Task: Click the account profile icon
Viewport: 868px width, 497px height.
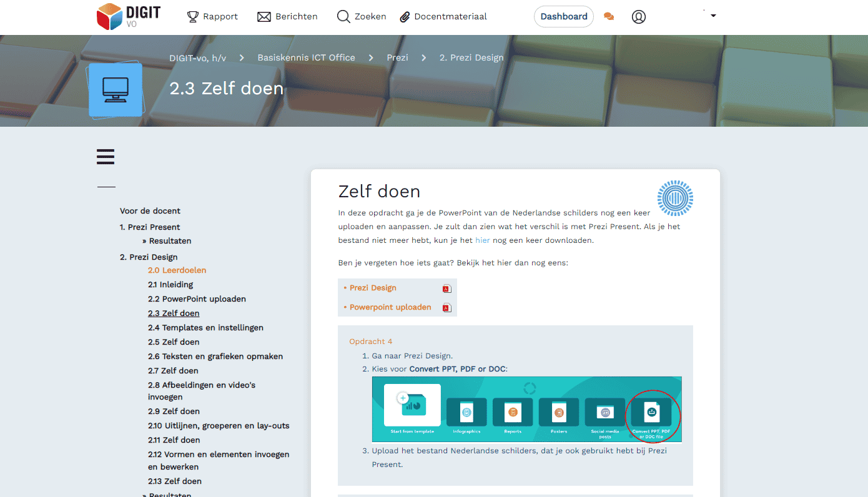Action: (638, 17)
